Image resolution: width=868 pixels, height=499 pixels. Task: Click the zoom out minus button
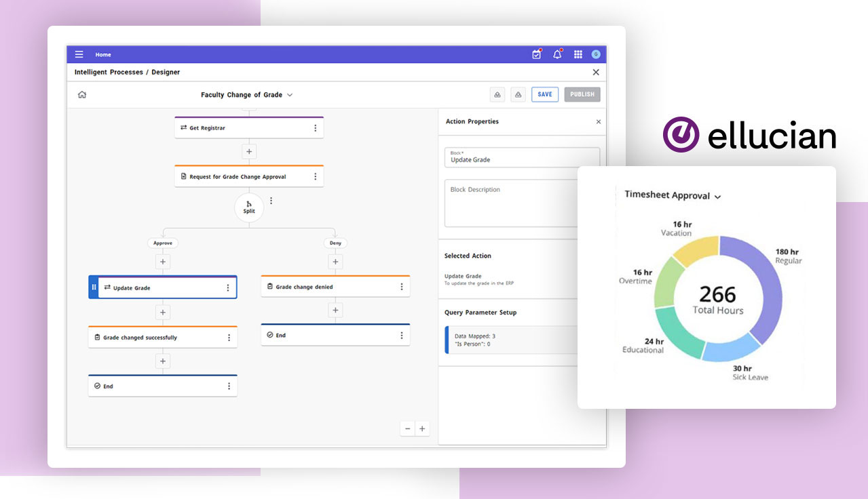(x=407, y=428)
